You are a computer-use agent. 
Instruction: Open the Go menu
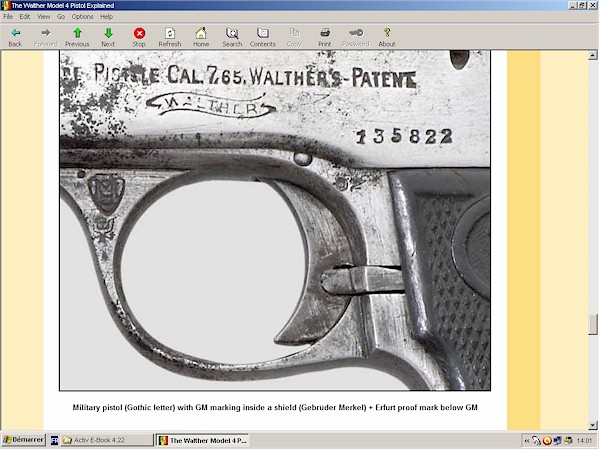tap(61, 16)
